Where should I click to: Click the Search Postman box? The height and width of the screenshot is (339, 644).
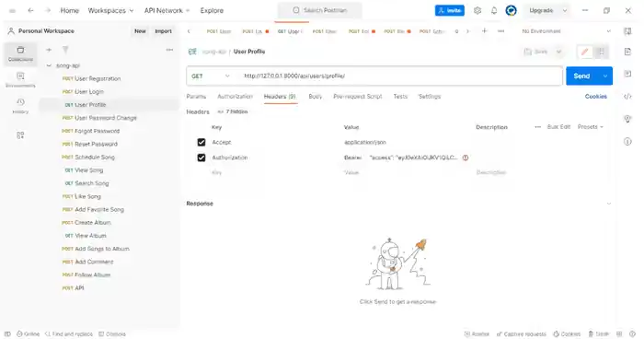point(320,10)
